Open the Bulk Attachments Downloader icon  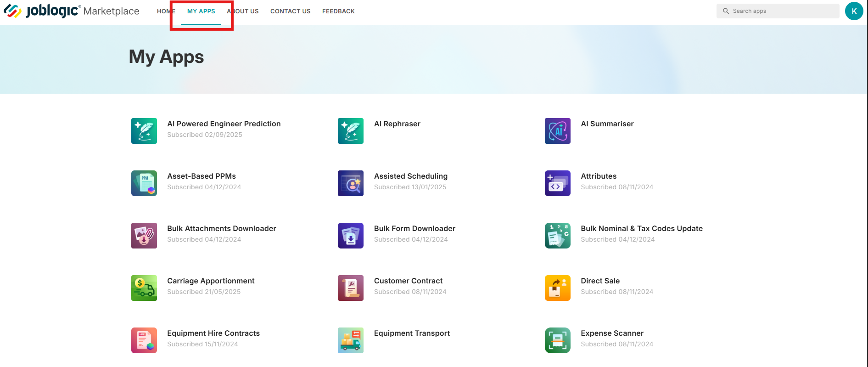point(144,236)
